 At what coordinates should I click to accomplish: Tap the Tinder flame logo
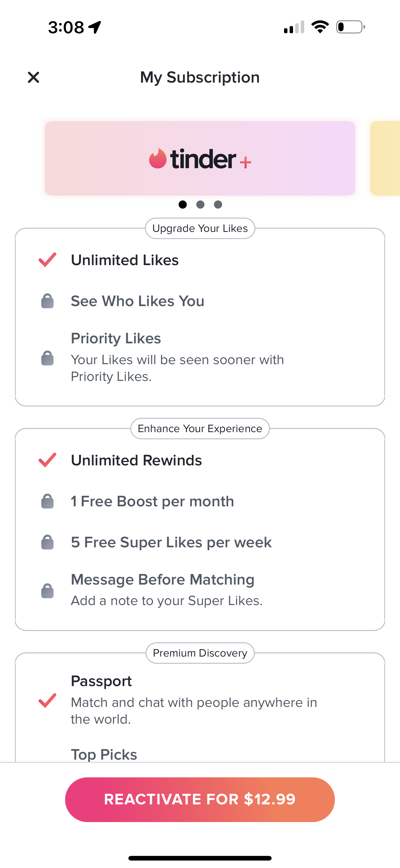pos(158,158)
